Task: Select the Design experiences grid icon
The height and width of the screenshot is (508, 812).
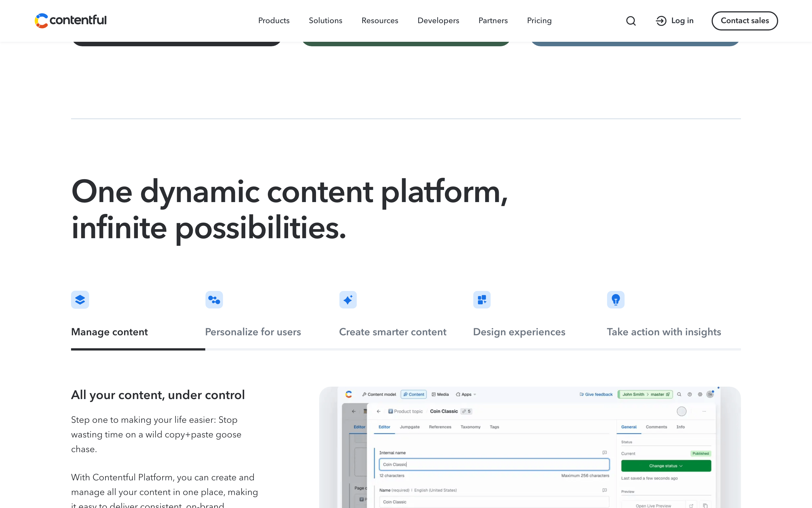Action: click(482, 299)
